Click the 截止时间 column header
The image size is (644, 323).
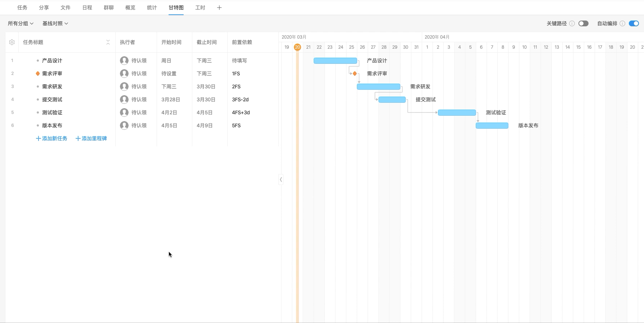(207, 42)
